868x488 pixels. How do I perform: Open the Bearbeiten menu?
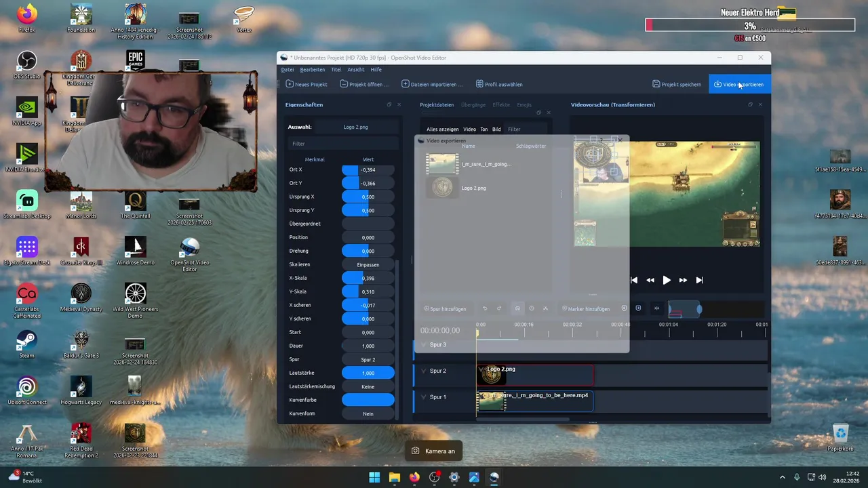[x=313, y=69]
